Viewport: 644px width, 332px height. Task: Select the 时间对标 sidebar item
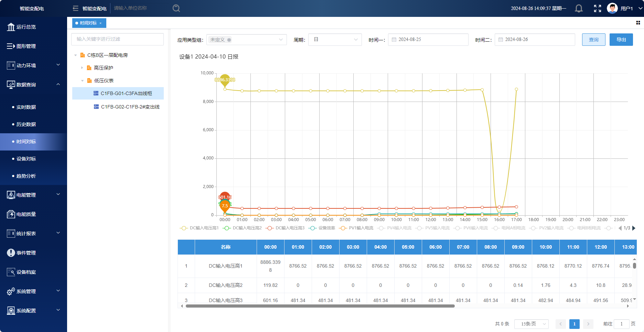pos(33,142)
